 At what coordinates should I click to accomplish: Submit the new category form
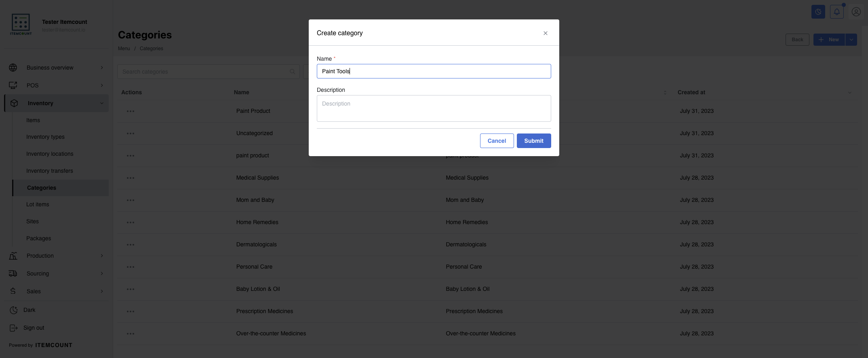534,141
